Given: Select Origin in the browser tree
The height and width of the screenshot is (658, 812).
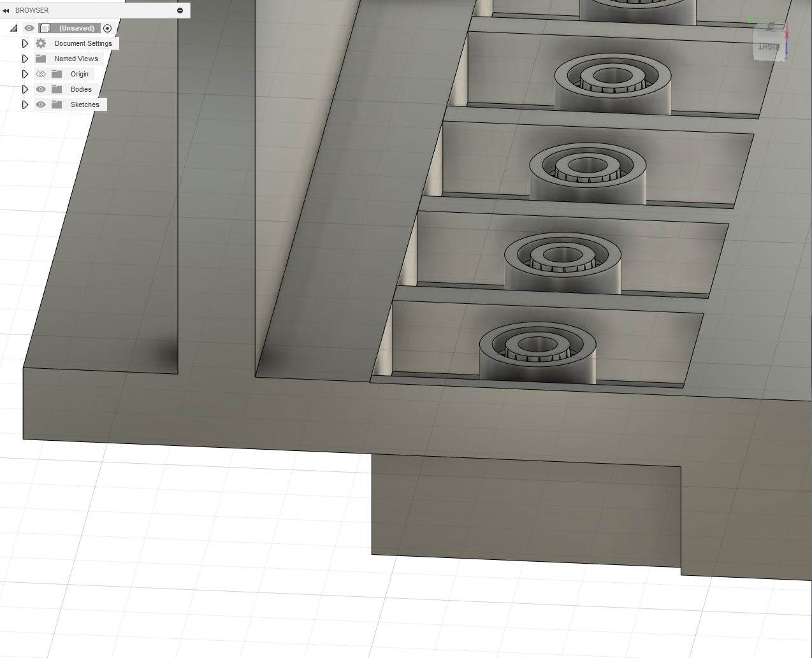Looking at the screenshot, I should (80, 74).
